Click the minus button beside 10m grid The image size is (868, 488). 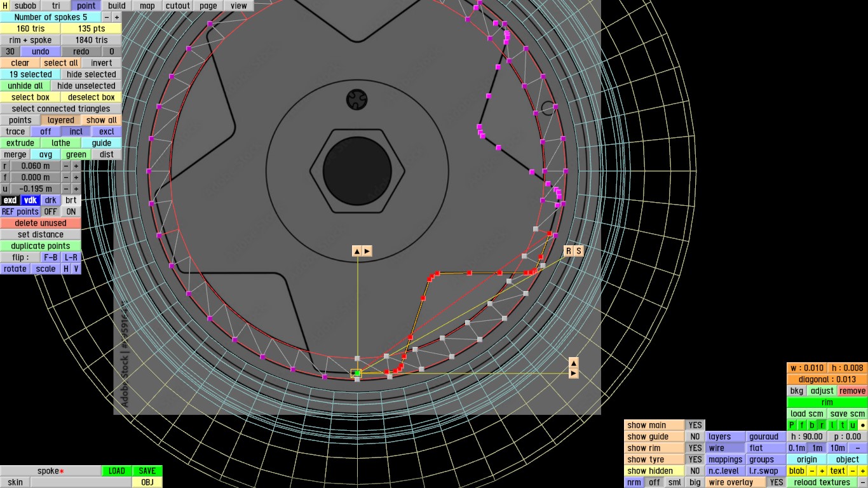pyautogui.click(x=858, y=448)
